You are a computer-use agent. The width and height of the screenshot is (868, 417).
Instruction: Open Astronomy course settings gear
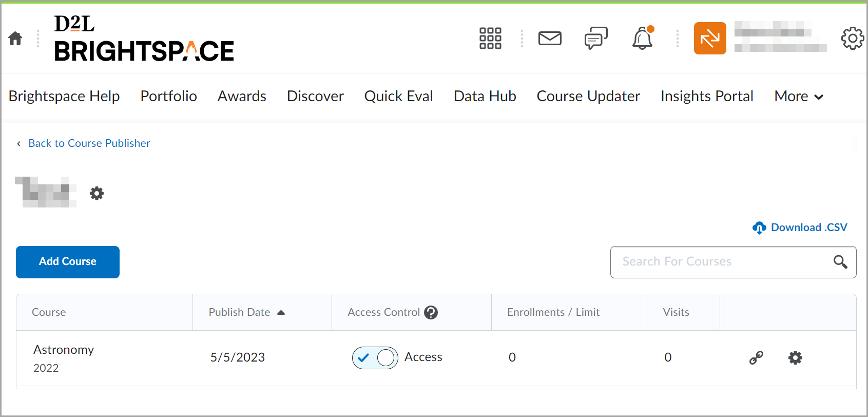click(795, 357)
